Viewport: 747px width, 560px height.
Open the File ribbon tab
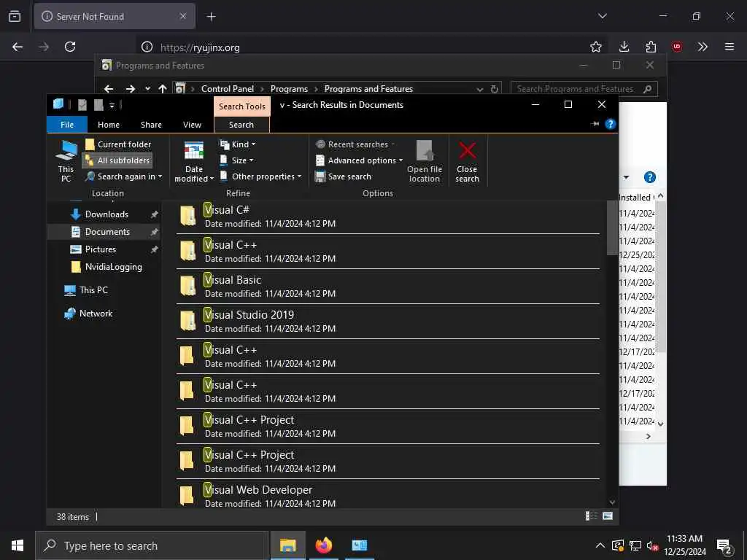(67, 125)
